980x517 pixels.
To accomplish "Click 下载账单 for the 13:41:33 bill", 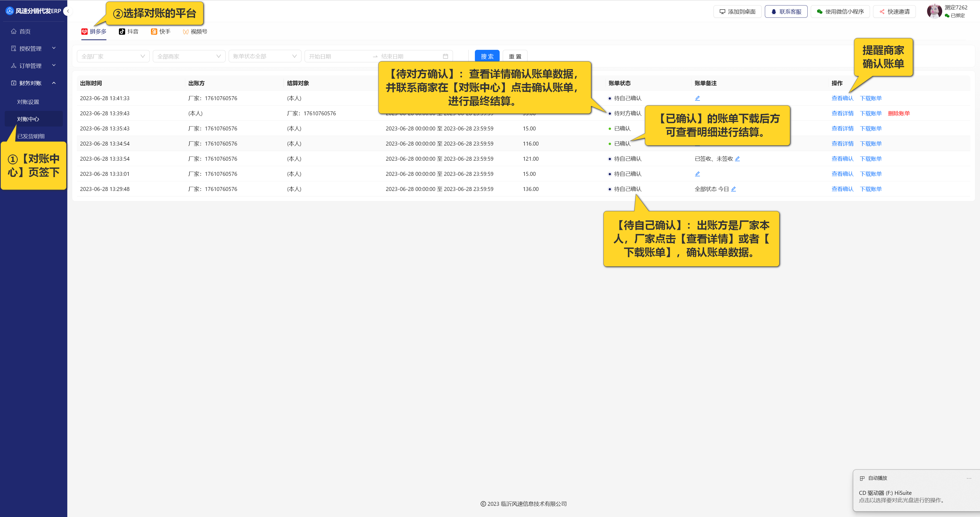I will (x=870, y=98).
